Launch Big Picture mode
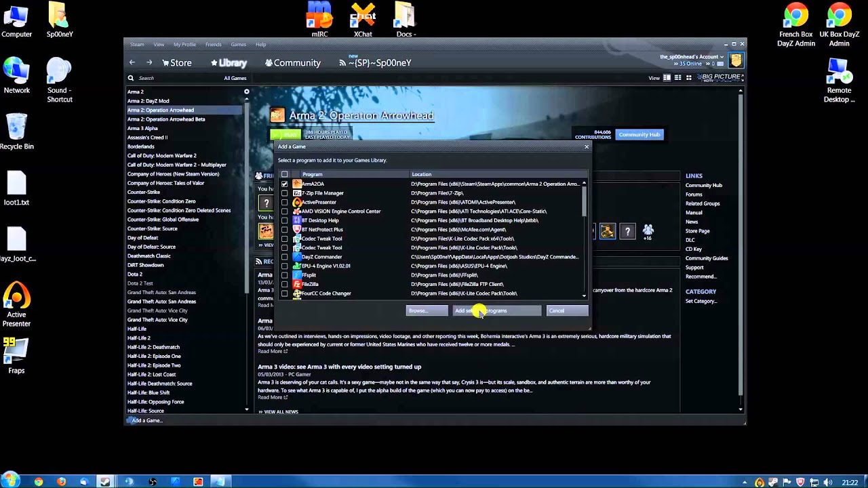The image size is (868, 488). [x=719, y=78]
